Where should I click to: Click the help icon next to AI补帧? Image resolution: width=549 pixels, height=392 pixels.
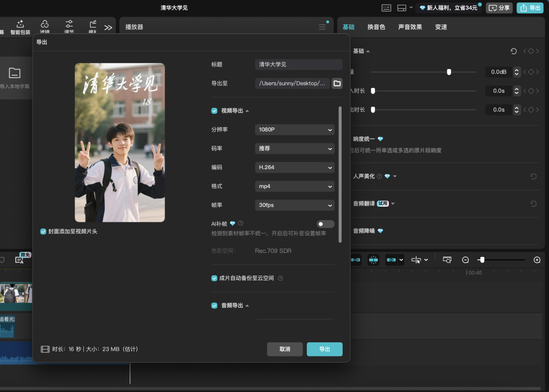click(x=240, y=223)
